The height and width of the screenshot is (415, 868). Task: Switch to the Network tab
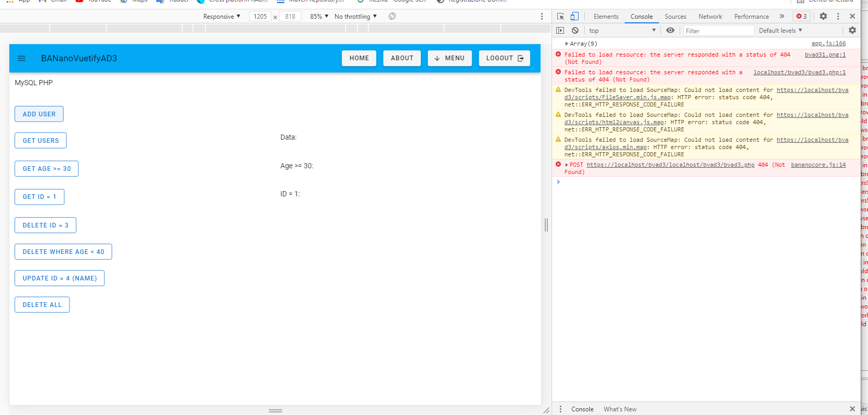(710, 17)
